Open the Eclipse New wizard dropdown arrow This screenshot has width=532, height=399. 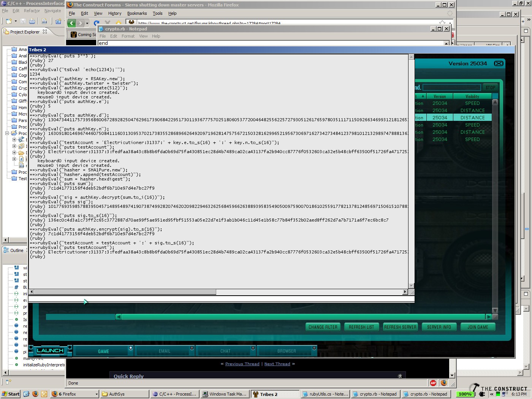[x=16, y=21]
